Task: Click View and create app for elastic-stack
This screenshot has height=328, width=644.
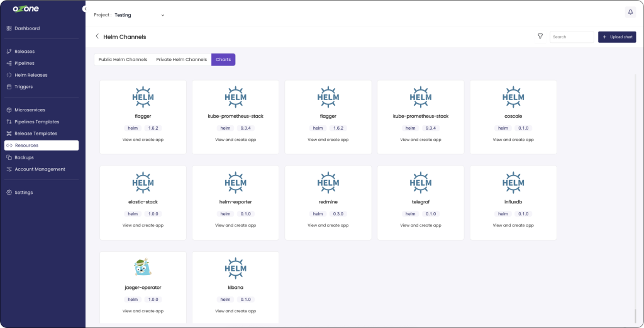Action: [143, 225]
